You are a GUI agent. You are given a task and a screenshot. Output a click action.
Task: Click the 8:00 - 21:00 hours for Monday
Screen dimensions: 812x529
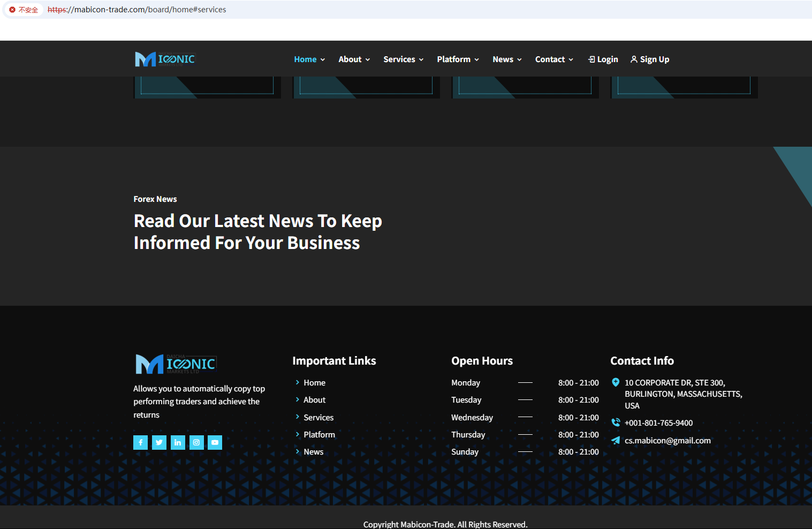pos(579,383)
